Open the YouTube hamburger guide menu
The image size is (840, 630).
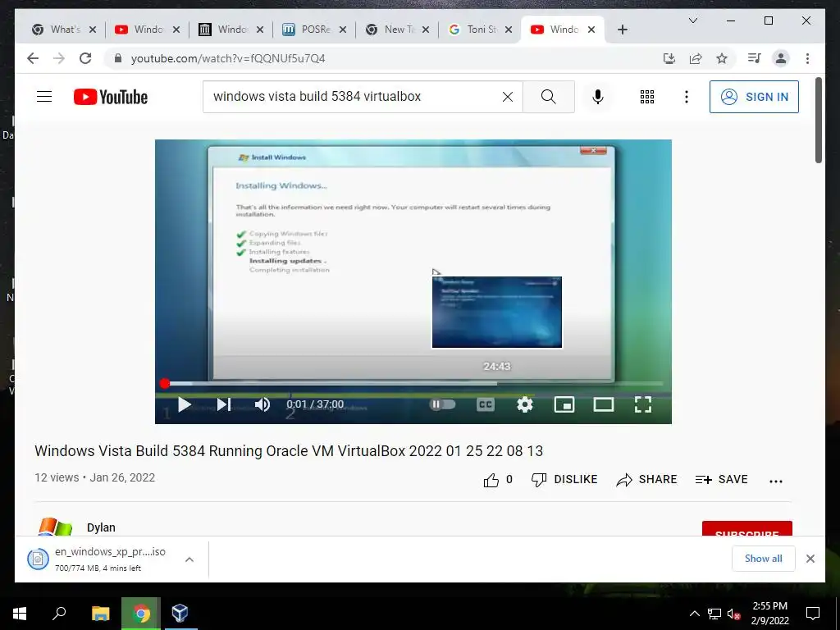click(x=44, y=97)
